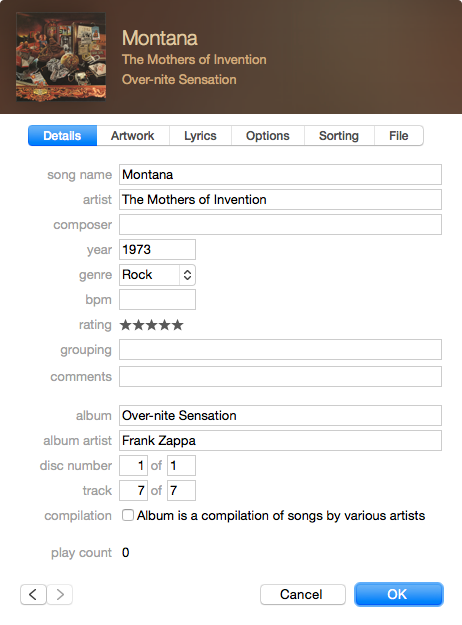The width and height of the screenshot is (462, 625).
Task: Select the bpm input box
Action: point(157,299)
